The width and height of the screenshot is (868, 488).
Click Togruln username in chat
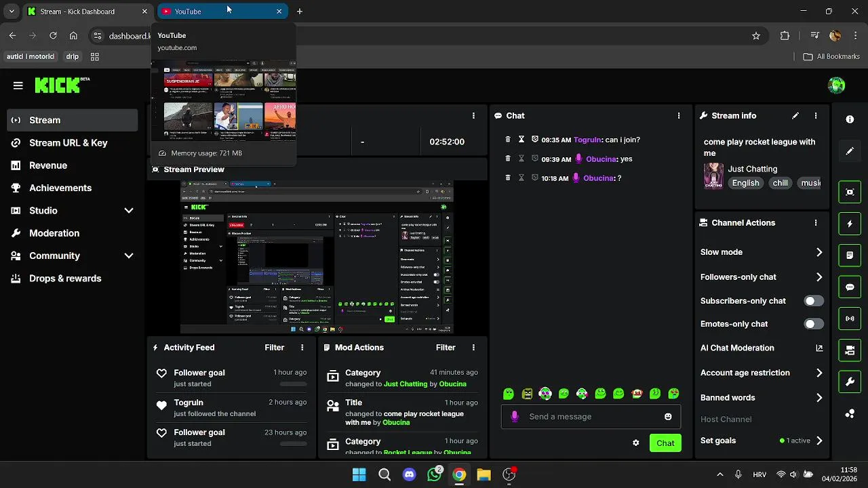pyautogui.click(x=587, y=140)
